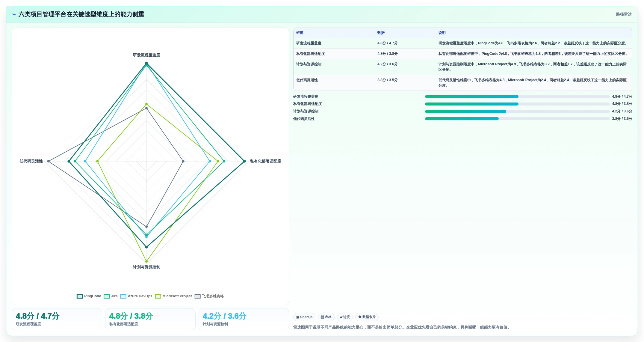This screenshot has height=342, width=644.
Task: Click the 低代码灵活性 progress bar
Action: (x=517, y=119)
